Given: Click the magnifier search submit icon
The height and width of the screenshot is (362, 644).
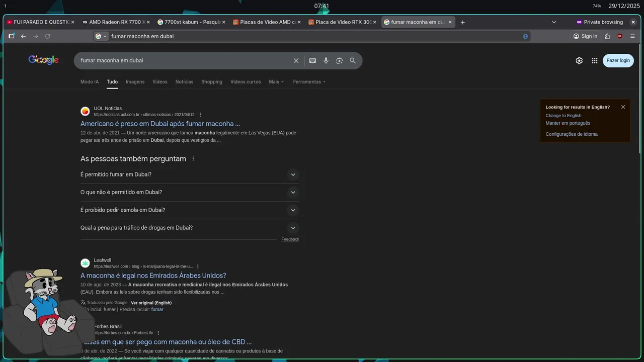Looking at the screenshot, I should (x=353, y=61).
